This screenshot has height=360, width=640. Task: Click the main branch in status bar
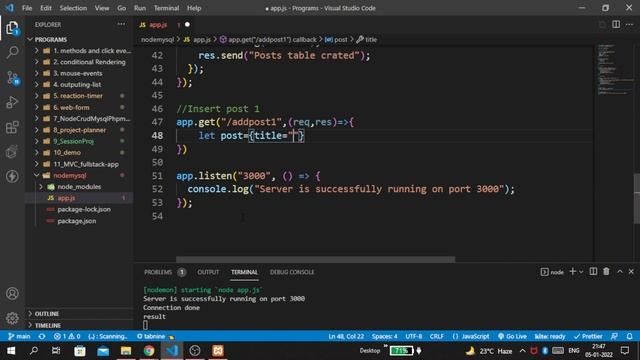click(x=19, y=336)
